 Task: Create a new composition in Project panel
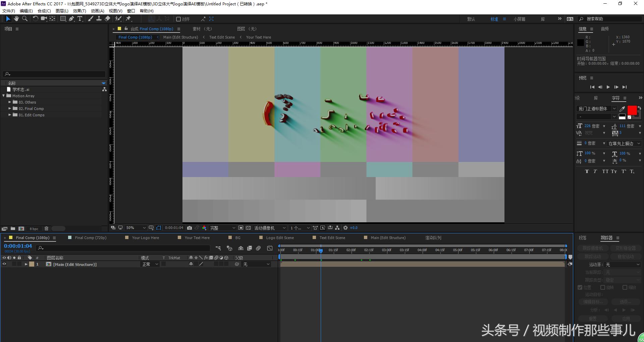point(21,229)
